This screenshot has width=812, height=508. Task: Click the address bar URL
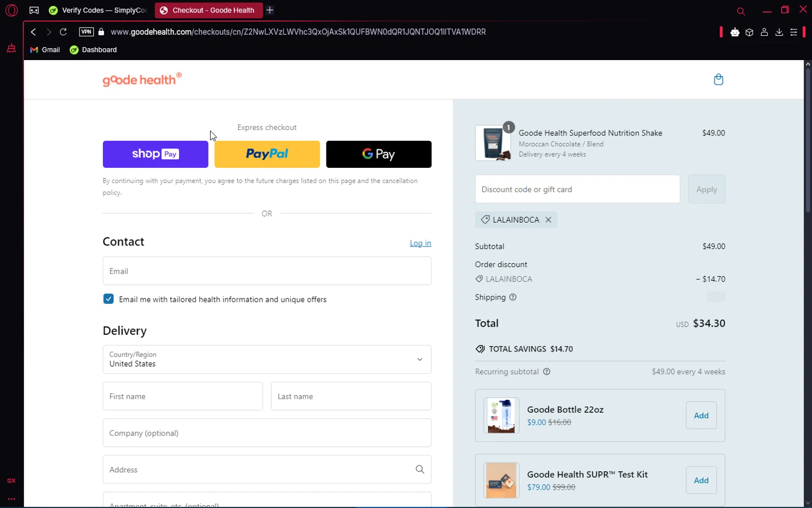click(298, 32)
